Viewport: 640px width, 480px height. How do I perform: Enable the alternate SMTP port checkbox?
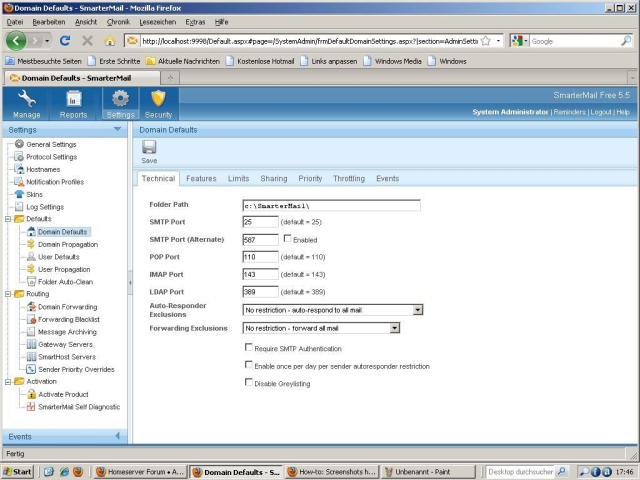(x=287, y=238)
